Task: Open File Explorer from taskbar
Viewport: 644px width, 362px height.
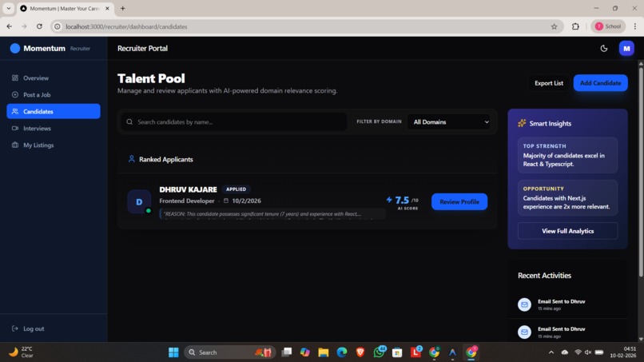Action: click(324, 352)
